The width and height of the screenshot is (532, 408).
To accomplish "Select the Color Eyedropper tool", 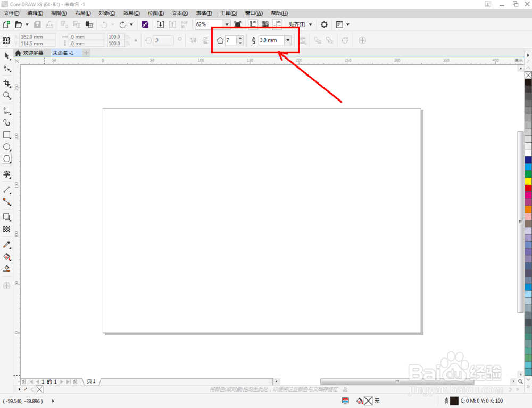I will (x=7, y=245).
